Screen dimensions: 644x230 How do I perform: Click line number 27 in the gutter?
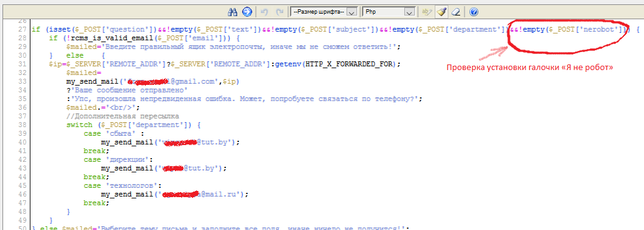coord(22,30)
